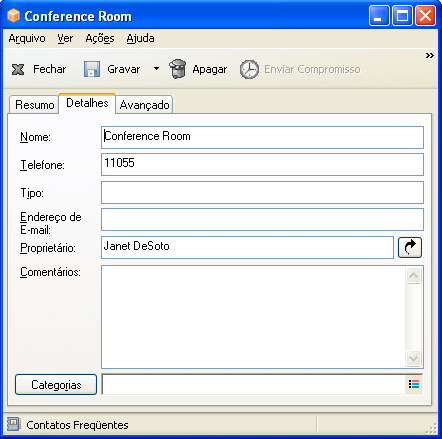The image size is (442, 439).
Task: Click the Gravar floppy disk icon
Action: pos(92,69)
